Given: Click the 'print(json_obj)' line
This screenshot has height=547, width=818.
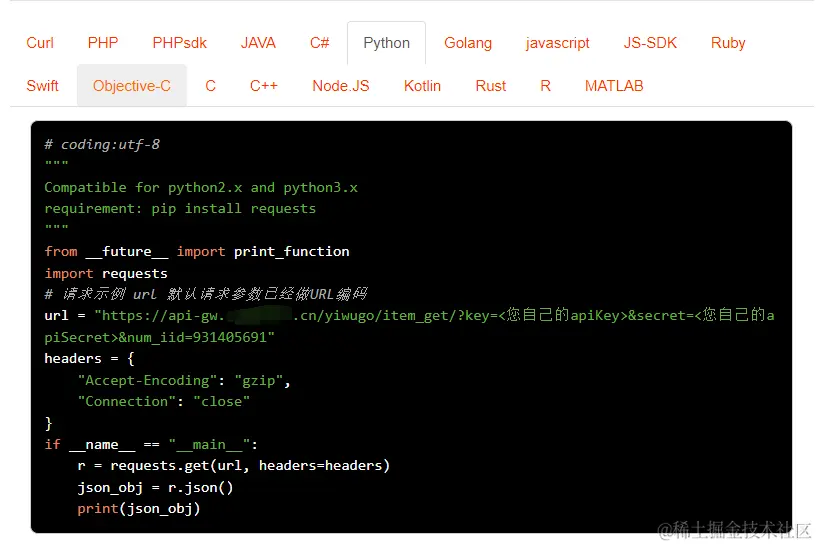Looking at the screenshot, I should tap(139, 508).
